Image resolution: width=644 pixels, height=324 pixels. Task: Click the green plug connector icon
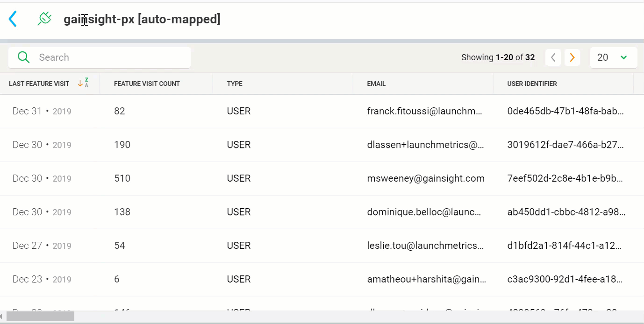[44, 19]
